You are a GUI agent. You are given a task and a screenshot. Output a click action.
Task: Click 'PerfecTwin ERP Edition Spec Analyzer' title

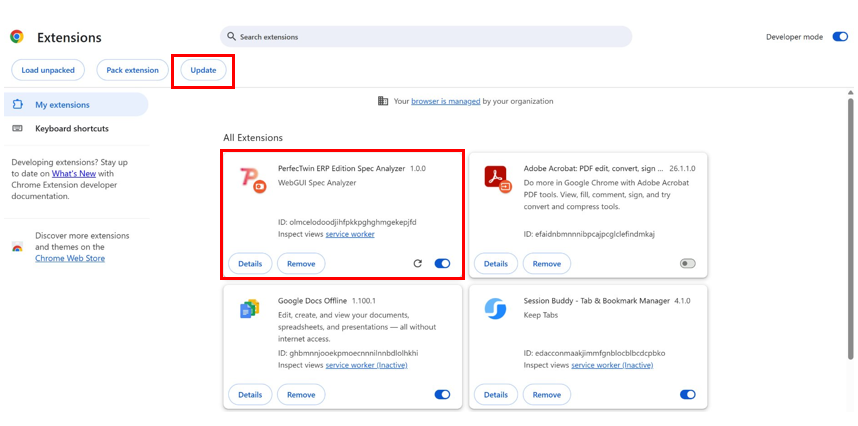[x=341, y=168]
